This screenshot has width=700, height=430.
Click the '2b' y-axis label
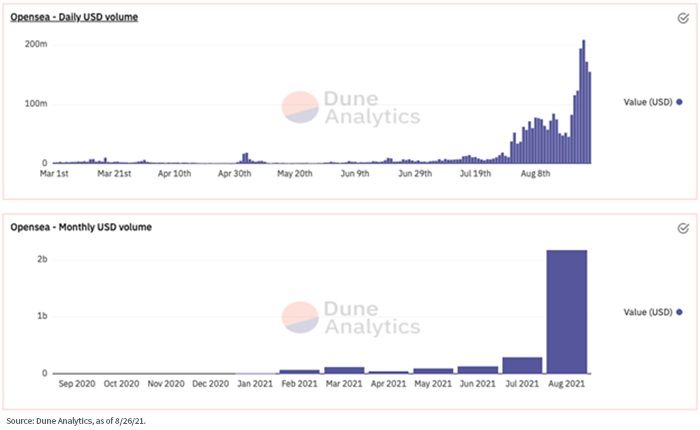42,259
